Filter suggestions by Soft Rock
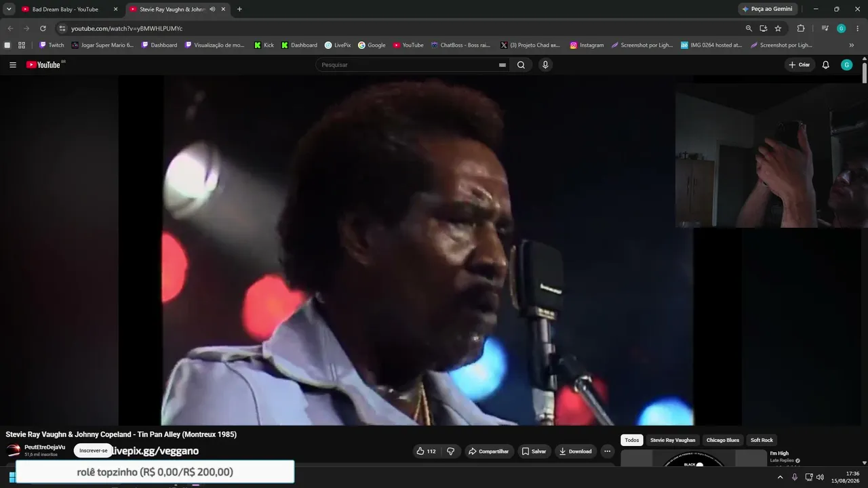This screenshot has height=488, width=868. (762, 441)
